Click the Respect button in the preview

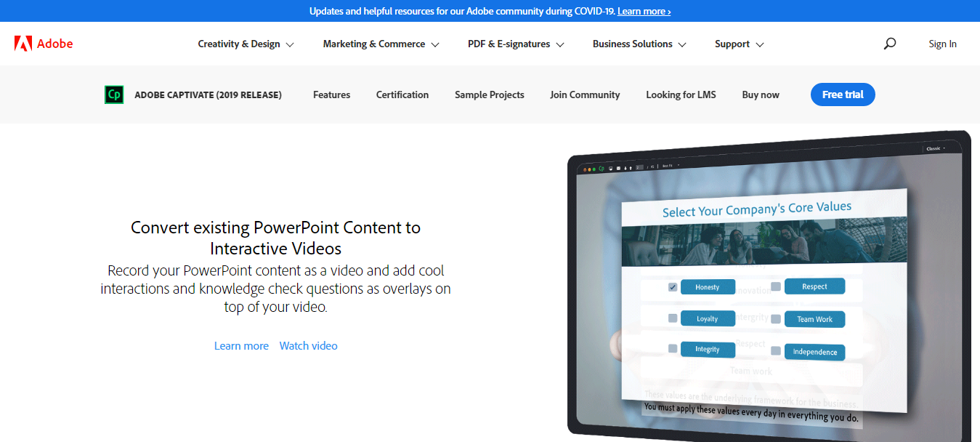(x=814, y=286)
